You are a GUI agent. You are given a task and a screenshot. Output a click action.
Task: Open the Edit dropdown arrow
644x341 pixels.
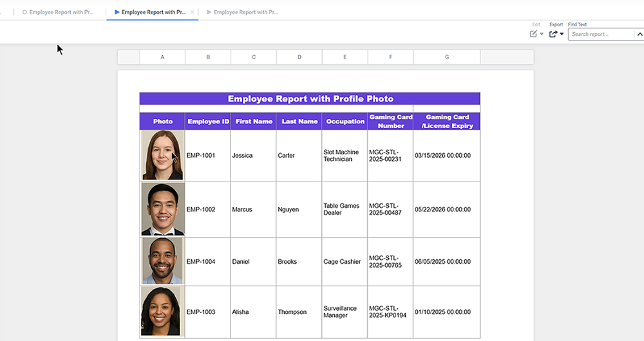pyautogui.click(x=542, y=34)
